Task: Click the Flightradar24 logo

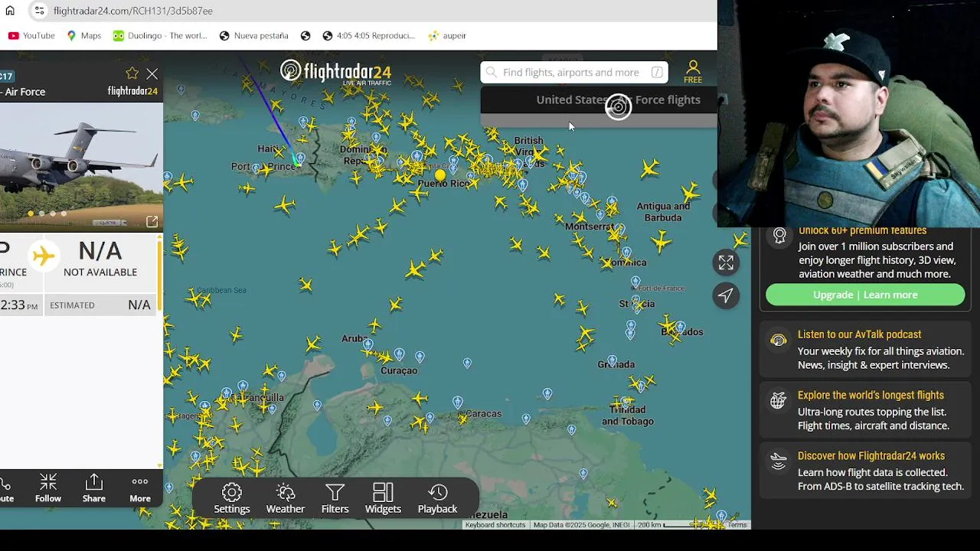Action: (335, 72)
